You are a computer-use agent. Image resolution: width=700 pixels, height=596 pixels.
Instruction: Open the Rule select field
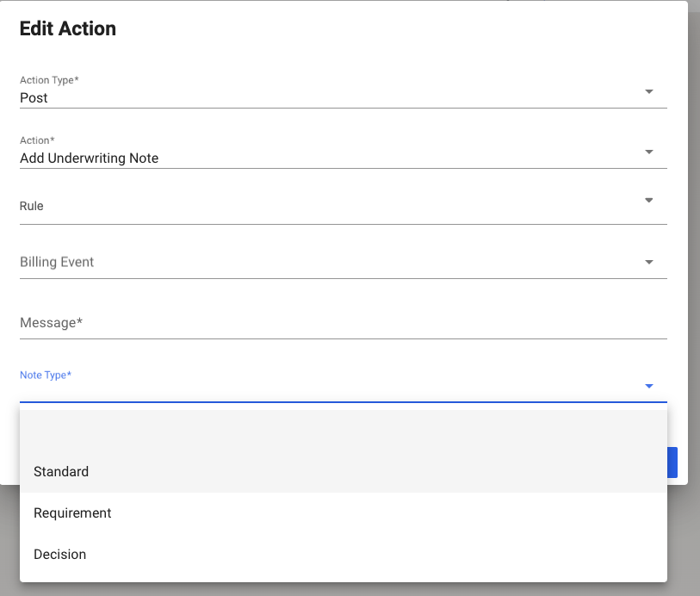tap(327, 207)
